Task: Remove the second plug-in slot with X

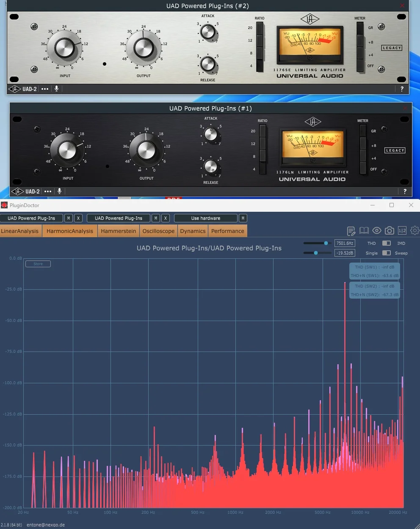Action: [x=166, y=218]
